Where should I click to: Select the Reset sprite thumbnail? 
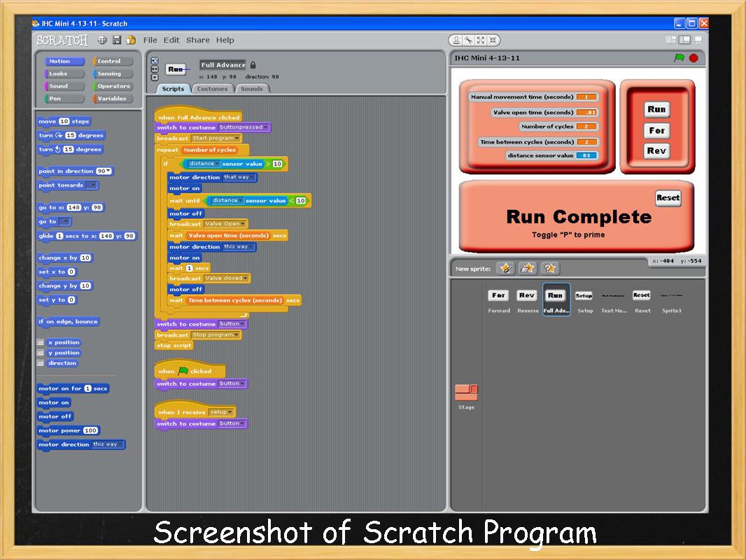[x=642, y=300]
